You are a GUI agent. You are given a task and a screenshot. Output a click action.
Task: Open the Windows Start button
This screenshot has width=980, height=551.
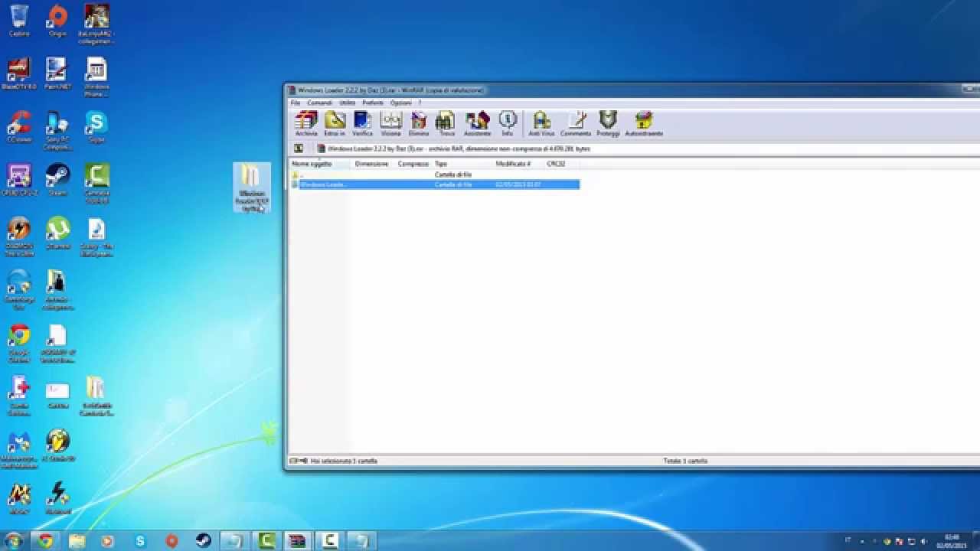point(13,541)
